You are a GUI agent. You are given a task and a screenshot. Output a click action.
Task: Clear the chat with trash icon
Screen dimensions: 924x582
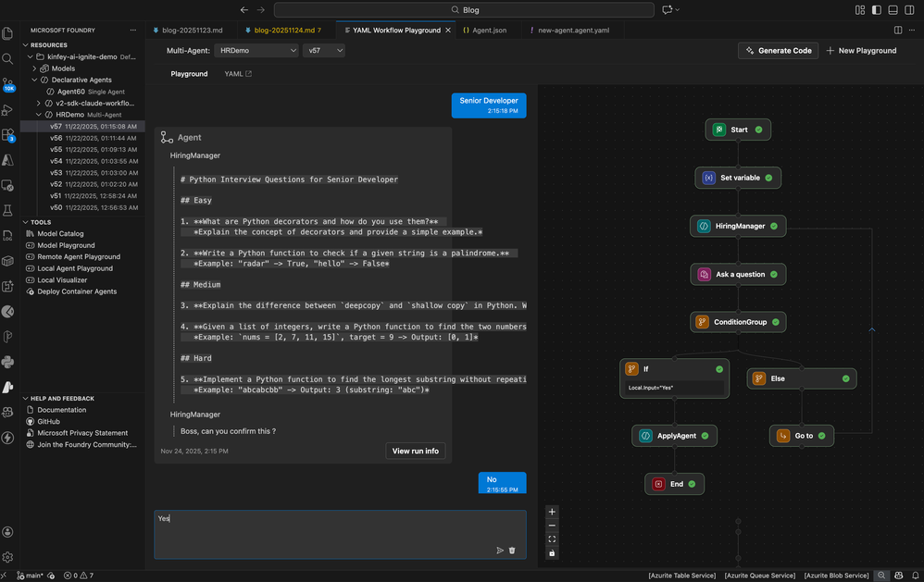click(x=512, y=551)
